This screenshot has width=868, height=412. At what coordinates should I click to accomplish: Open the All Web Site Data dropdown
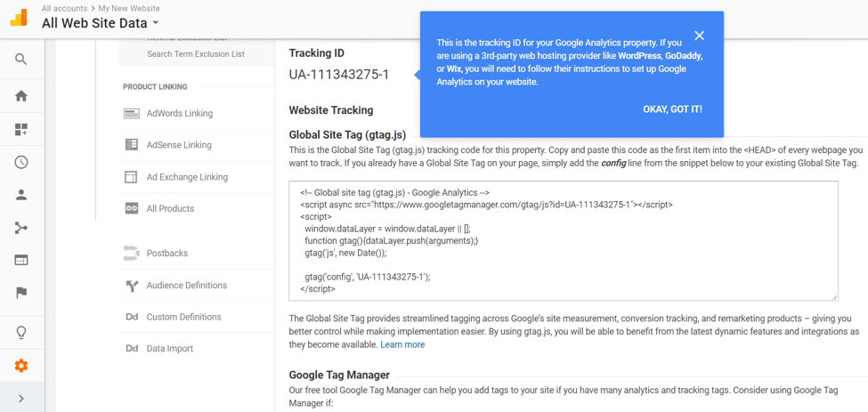100,23
